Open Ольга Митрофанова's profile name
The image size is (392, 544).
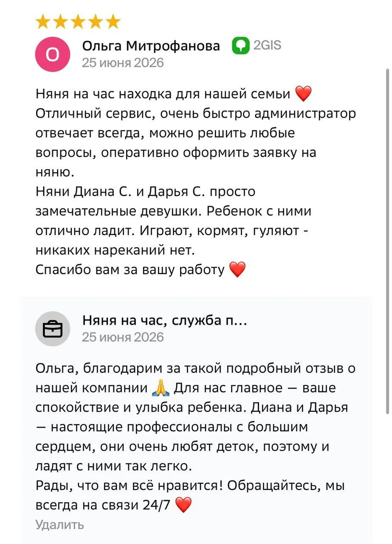pyautogui.click(x=151, y=46)
